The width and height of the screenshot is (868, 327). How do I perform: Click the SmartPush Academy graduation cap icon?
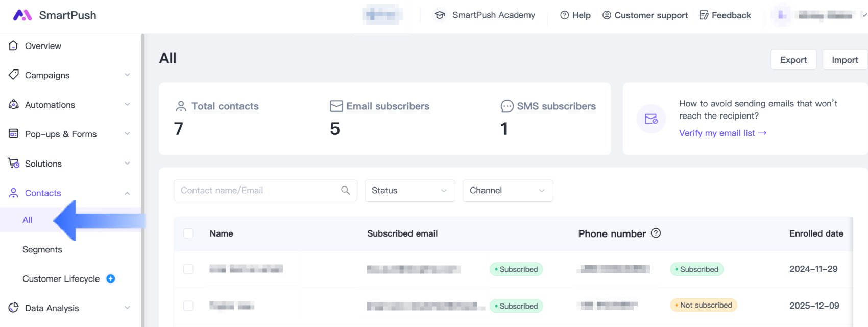pos(440,15)
